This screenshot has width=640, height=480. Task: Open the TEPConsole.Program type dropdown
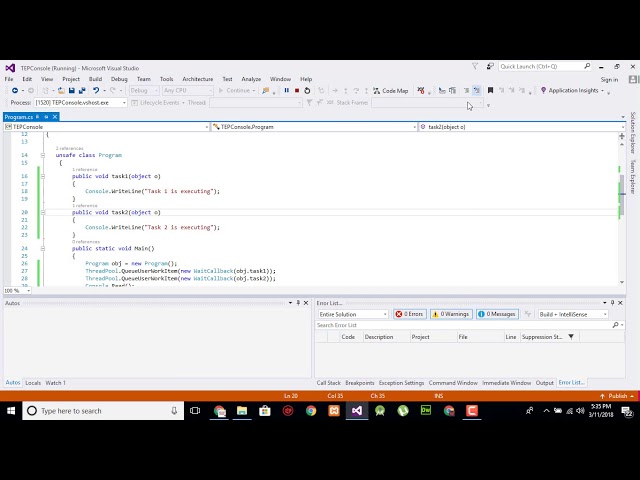314,127
